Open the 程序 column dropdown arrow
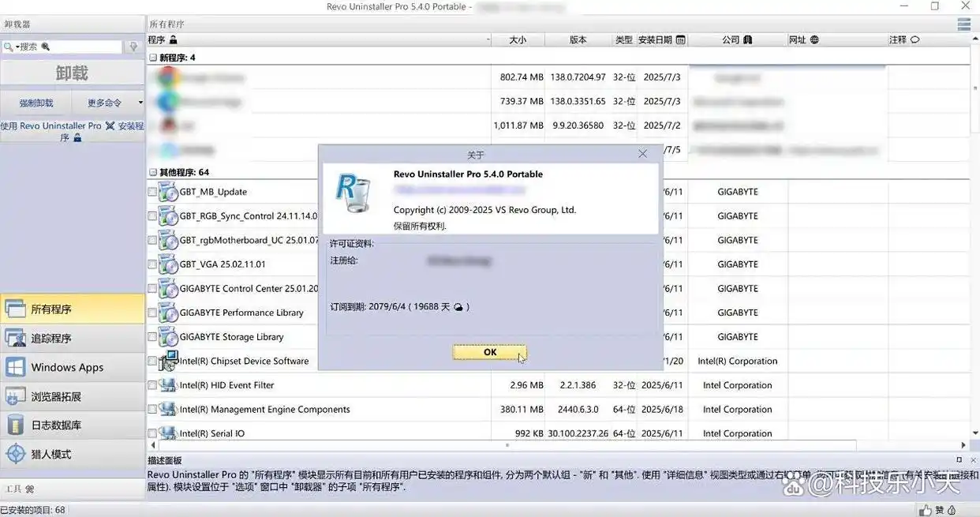The height and width of the screenshot is (517, 980). (488, 39)
